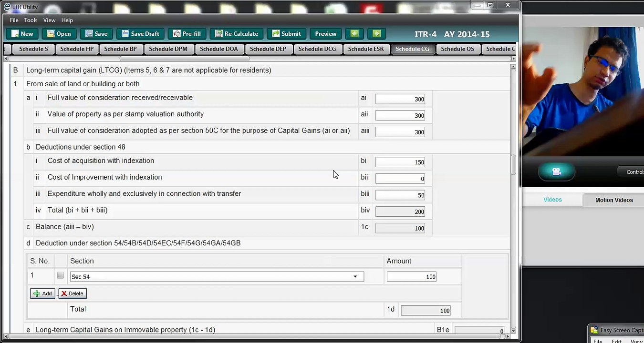
Task: Edit cost of acquisition field bi
Action: [400, 162]
